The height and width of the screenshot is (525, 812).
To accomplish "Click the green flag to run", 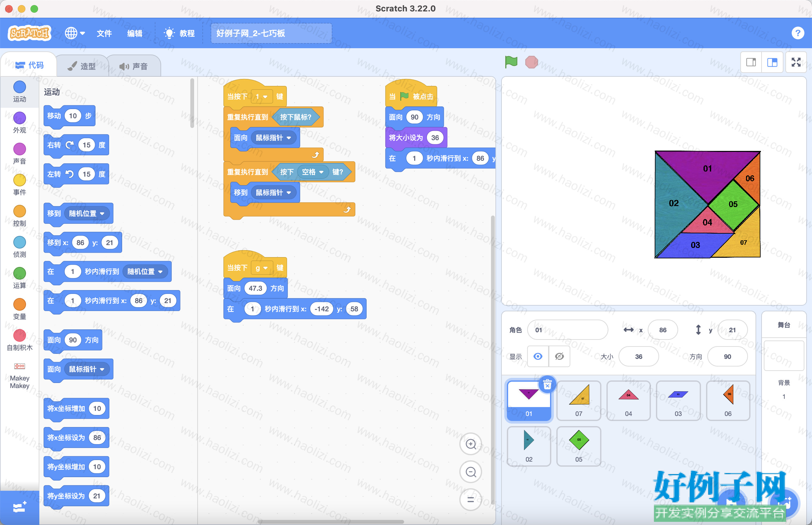I will (511, 62).
